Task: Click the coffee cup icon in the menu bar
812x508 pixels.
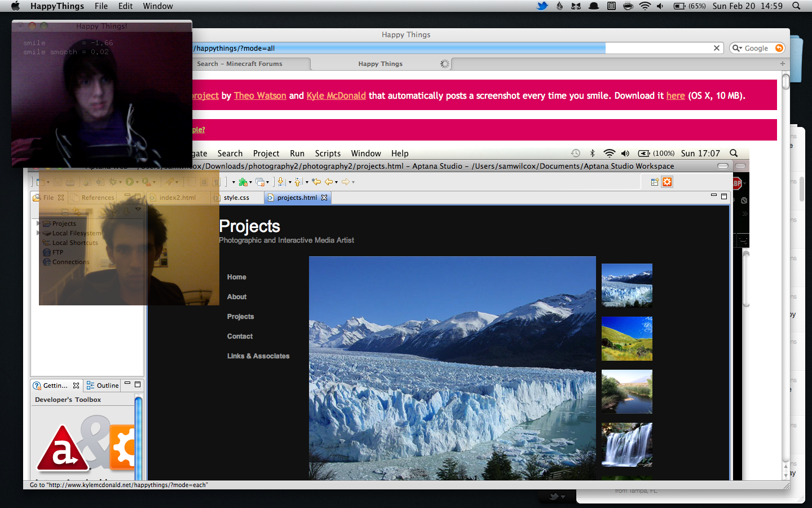Action: coord(628,6)
